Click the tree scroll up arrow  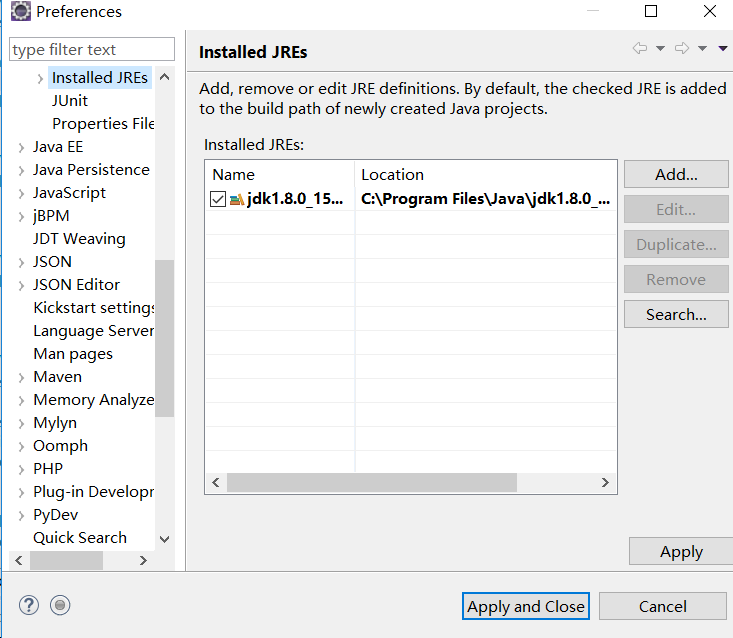tap(165, 77)
